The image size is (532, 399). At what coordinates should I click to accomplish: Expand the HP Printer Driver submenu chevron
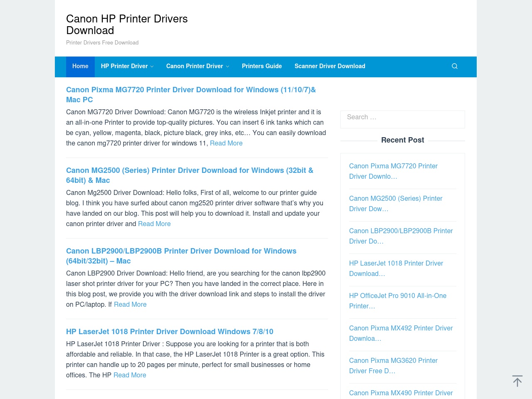tap(152, 66)
